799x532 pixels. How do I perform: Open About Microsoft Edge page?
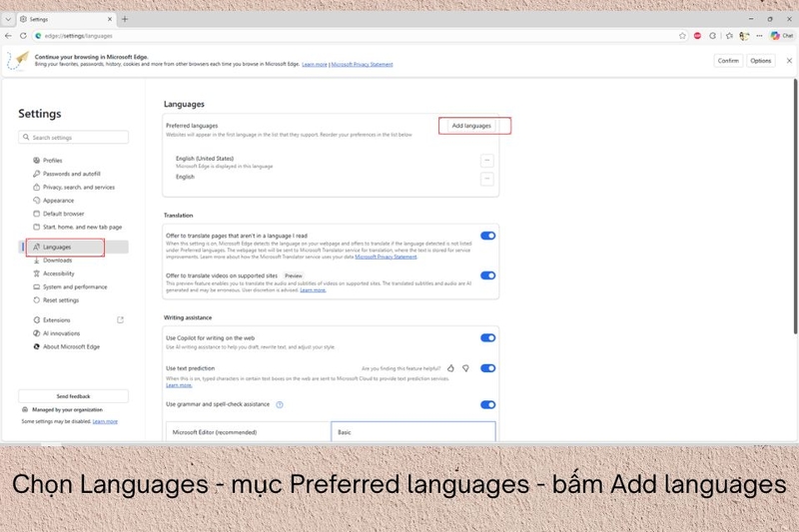point(71,346)
